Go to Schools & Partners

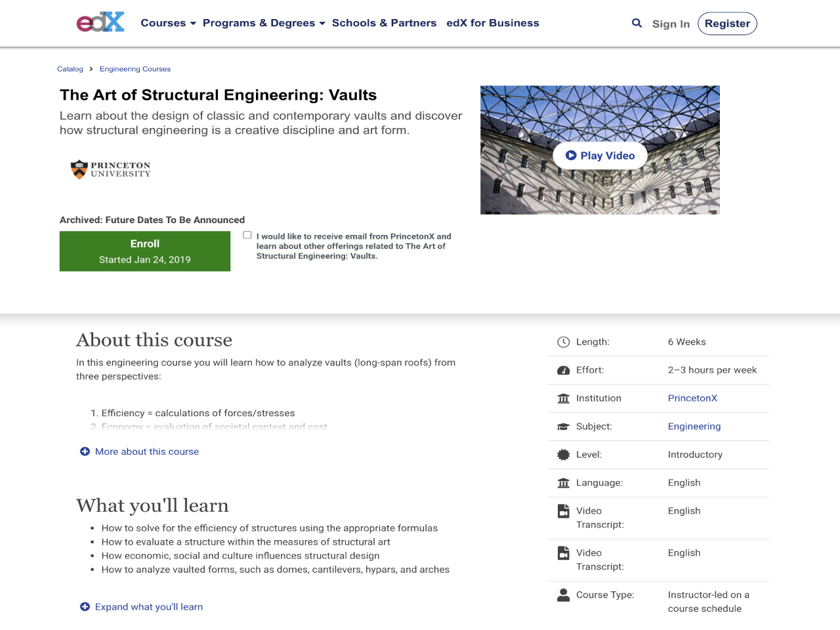click(x=384, y=23)
